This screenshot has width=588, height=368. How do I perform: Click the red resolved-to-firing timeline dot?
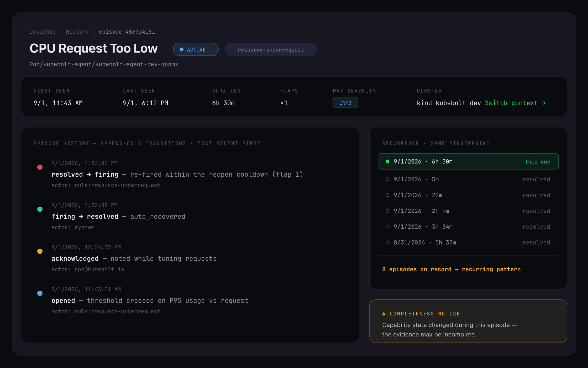40,167
